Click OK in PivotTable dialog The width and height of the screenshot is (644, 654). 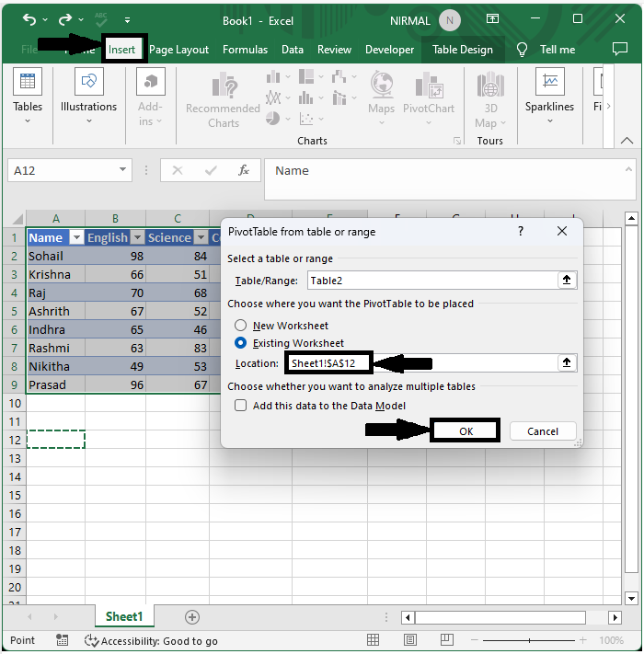click(466, 431)
